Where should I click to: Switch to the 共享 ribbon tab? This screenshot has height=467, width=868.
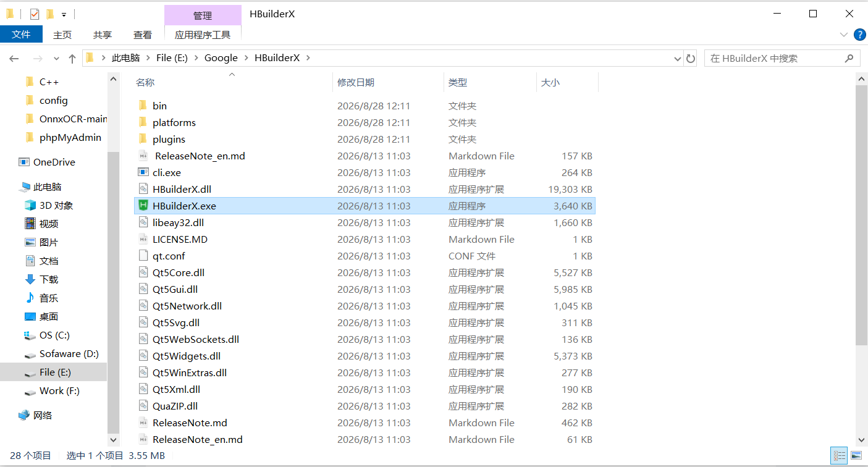(x=103, y=35)
